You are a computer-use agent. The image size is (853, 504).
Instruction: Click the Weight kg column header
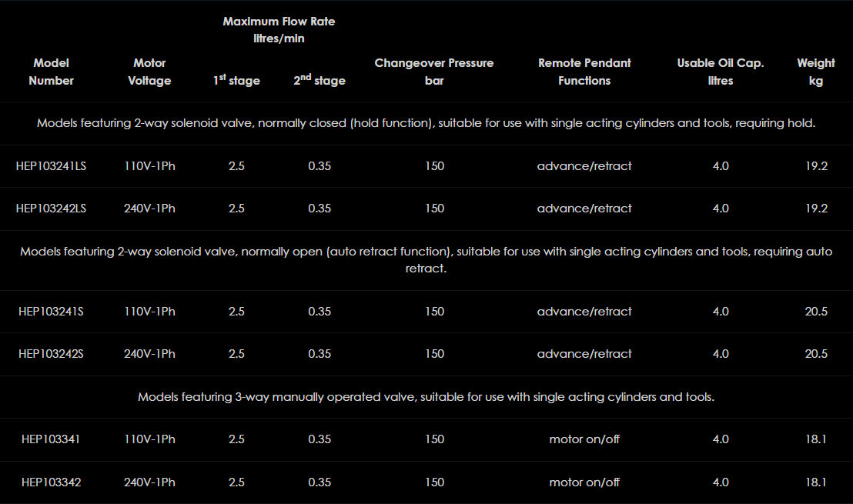pyautogui.click(x=816, y=72)
